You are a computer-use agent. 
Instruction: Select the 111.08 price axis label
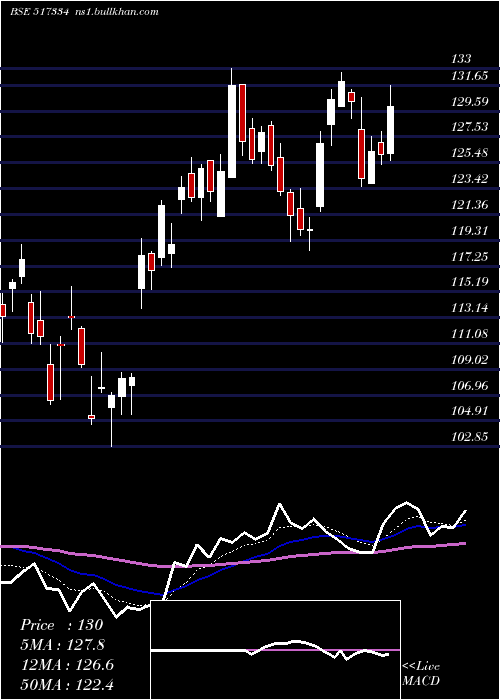pyautogui.click(x=470, y=333)
